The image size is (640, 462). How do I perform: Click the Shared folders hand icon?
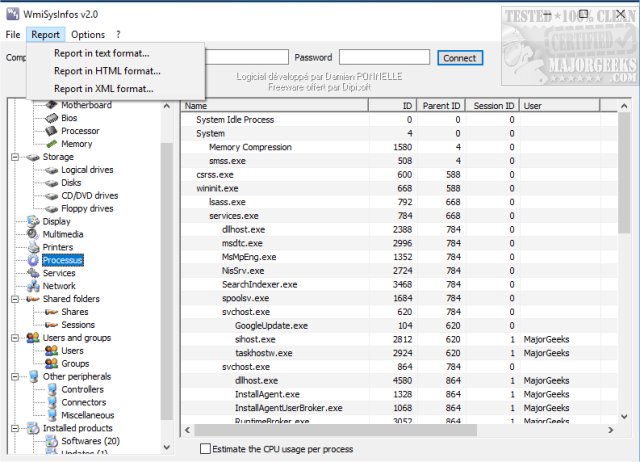(33, 299)
